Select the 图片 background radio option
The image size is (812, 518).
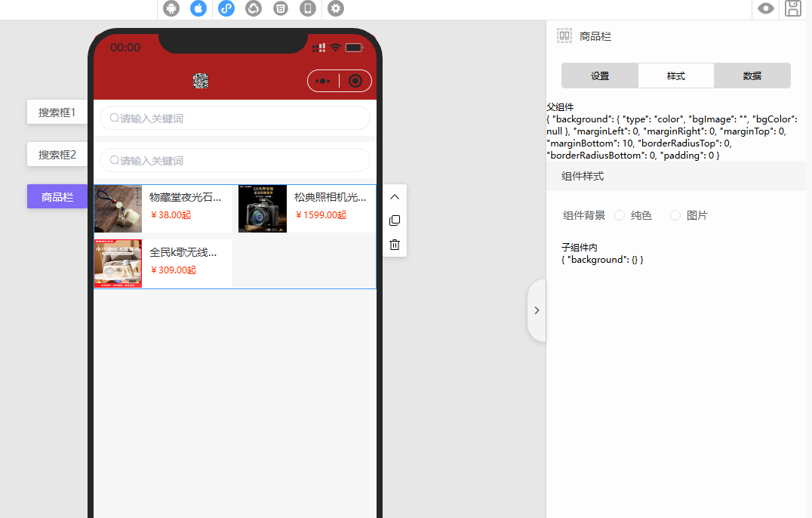point(675,215)
